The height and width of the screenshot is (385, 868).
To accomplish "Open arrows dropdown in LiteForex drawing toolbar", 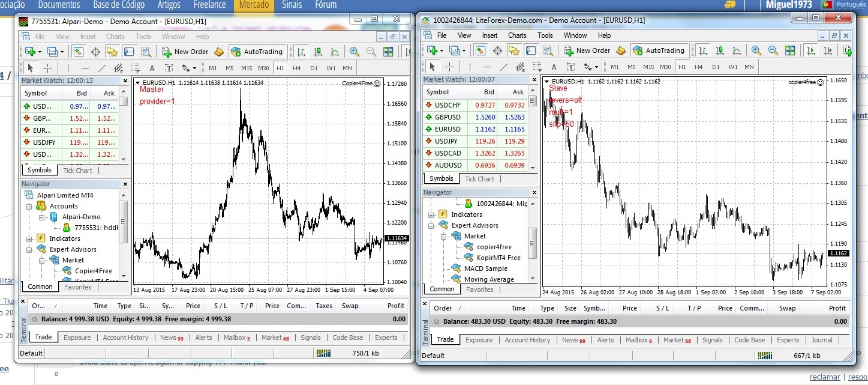I will [596, 67].
